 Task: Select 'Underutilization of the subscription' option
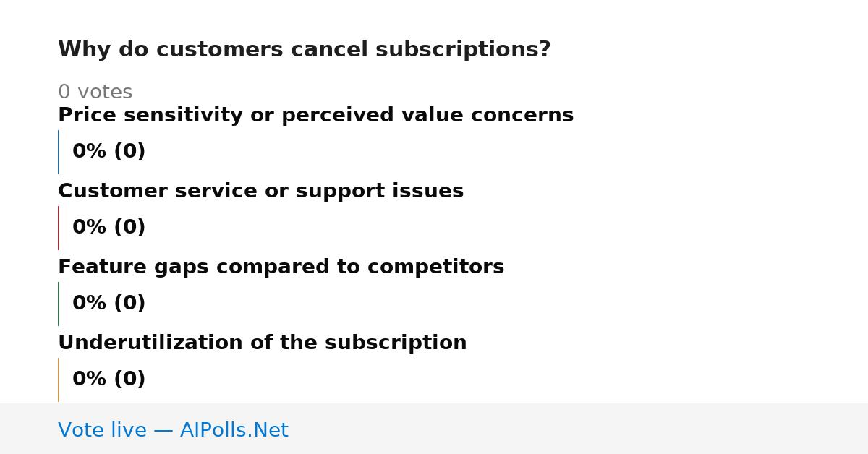[262, 343]
